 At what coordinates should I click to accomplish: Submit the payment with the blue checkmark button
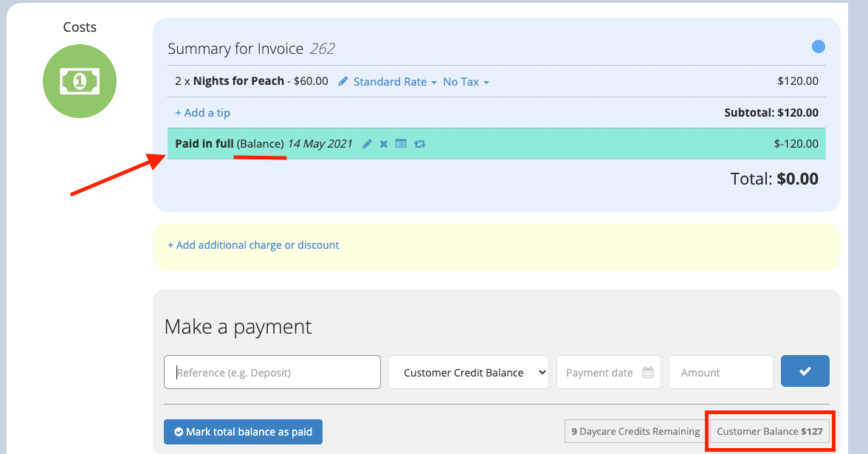click(805, 371)
